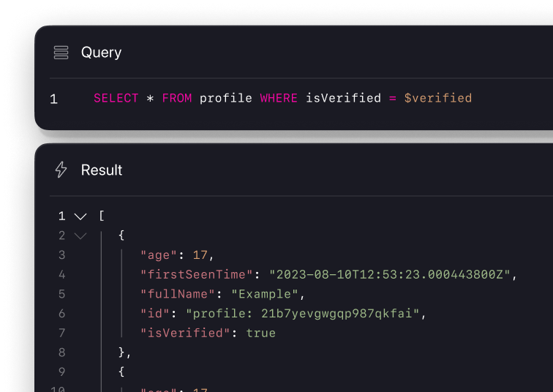Click the FROM keyword in the query
This screenshot has width=553, height=392.
pyautogui.click(x=176, y=98)
